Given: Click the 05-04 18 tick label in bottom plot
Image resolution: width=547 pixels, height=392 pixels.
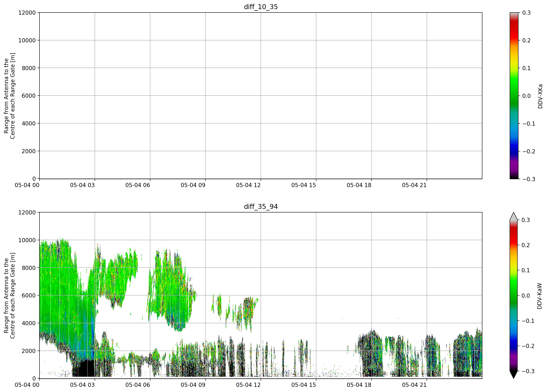Looking at the screenshot, I should click(x=359, y=385).
